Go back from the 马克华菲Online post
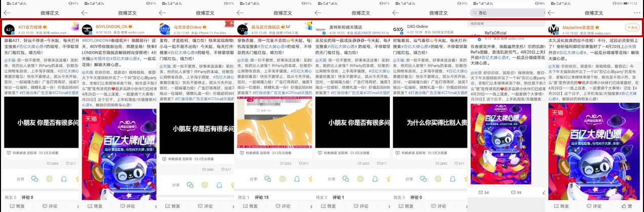Viewport: 644px width, 212px height. [x=163, y=13]
